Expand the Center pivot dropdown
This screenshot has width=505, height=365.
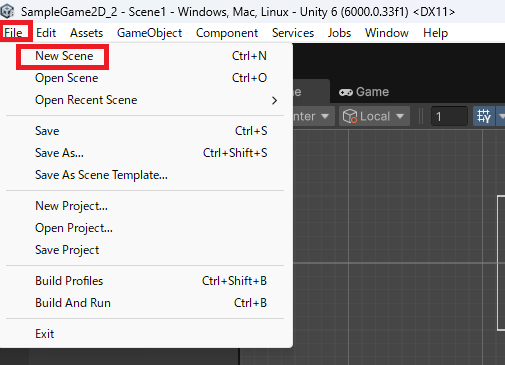point(313,116)
